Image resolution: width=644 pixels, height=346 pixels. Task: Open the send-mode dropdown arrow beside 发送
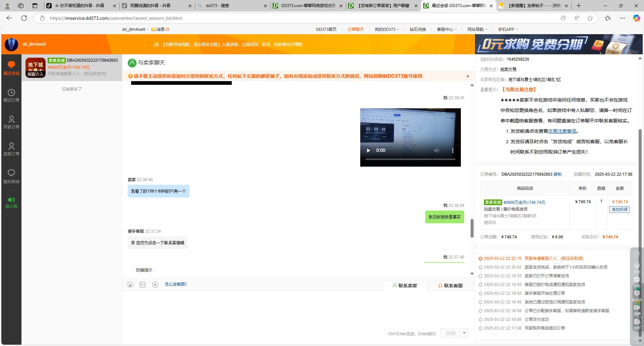pos(464,333)
